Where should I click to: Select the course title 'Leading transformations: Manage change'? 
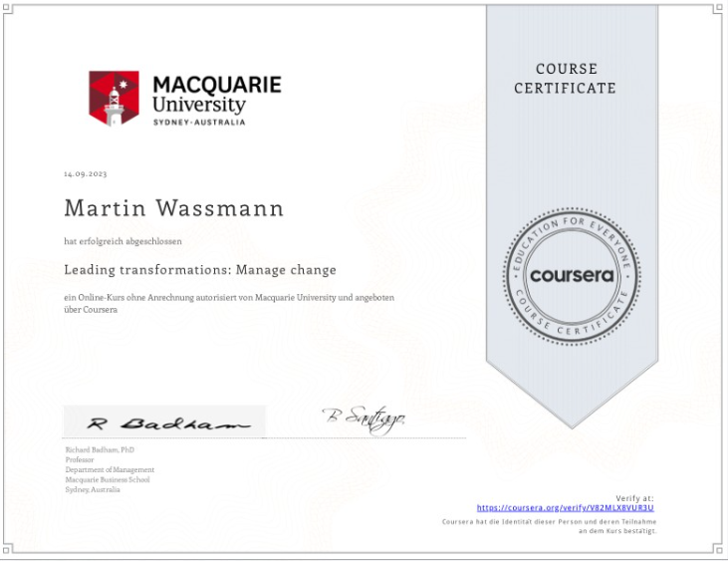(x=200, y=269)
